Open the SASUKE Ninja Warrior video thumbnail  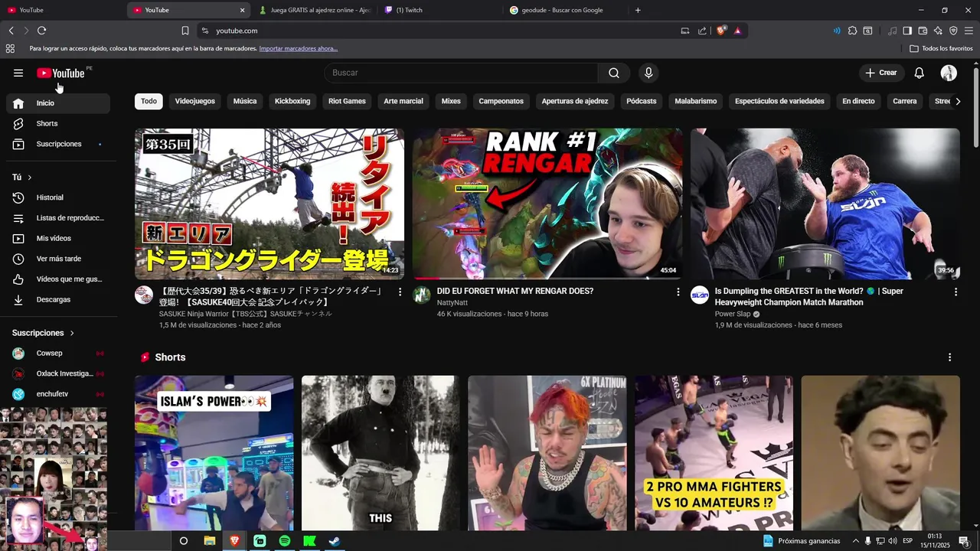pos(269,204)
